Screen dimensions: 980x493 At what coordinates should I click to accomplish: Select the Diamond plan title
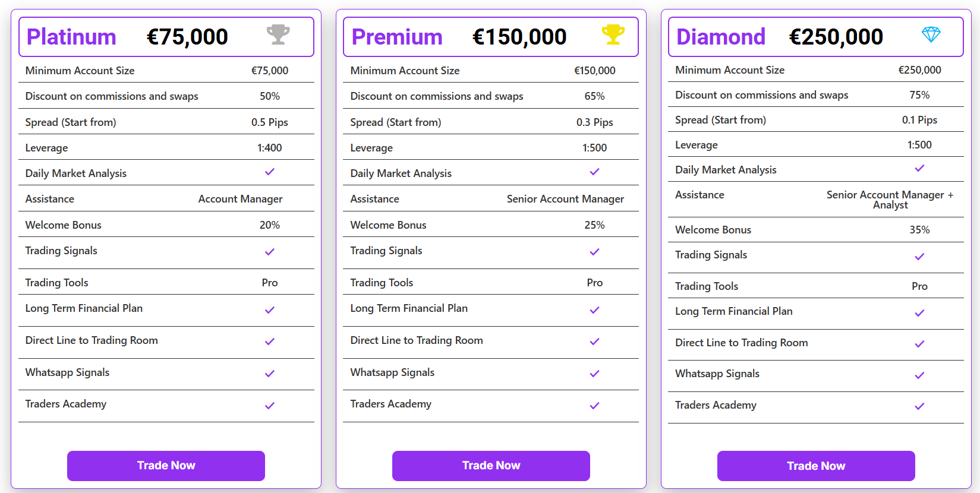pos(721,37)
